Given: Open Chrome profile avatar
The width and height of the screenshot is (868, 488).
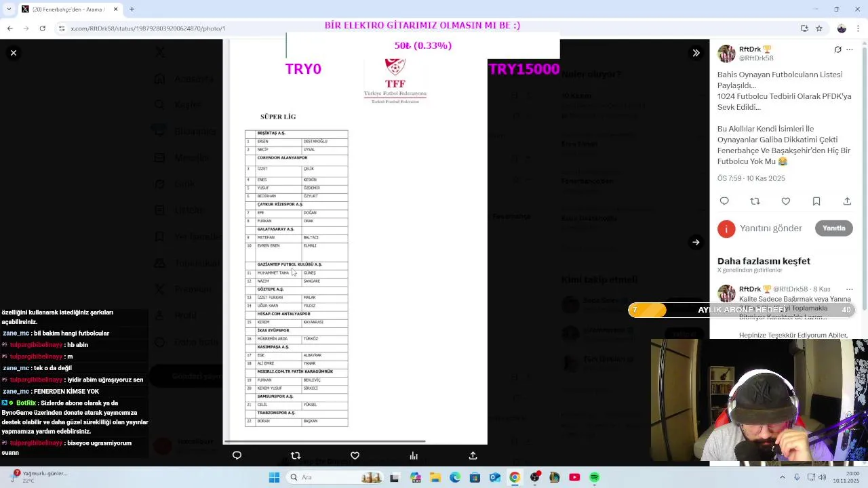Looking at the screenshot, I should (x=842, y=28).
